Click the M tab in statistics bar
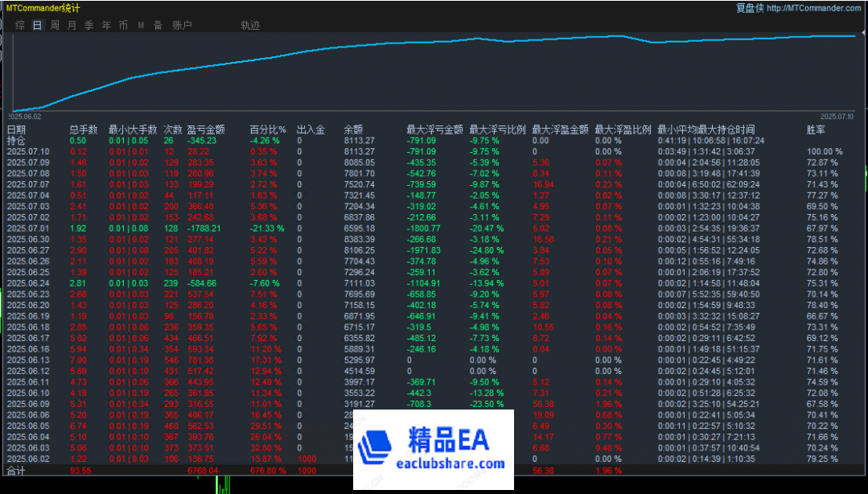868x494 pixels. (141, 26)
